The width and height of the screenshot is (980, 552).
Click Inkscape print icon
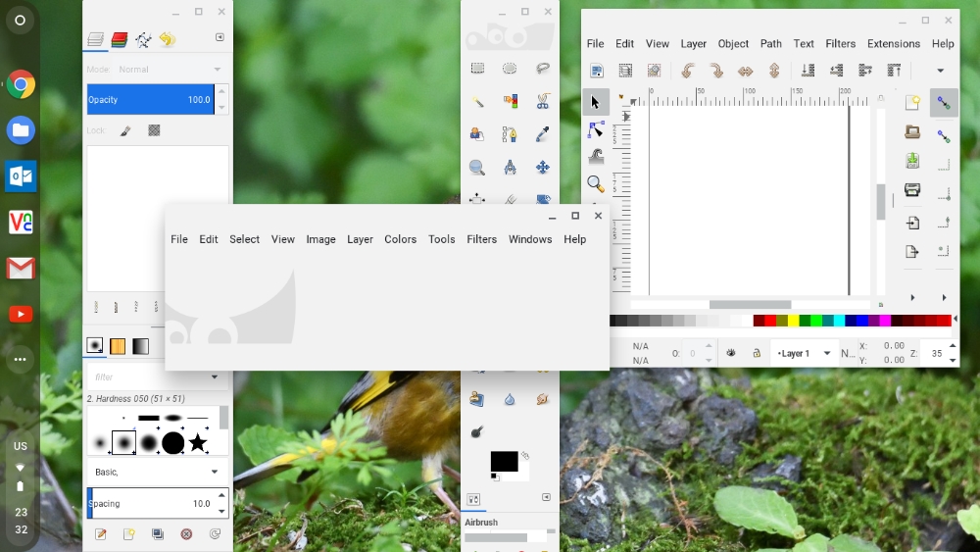(912, 189)
